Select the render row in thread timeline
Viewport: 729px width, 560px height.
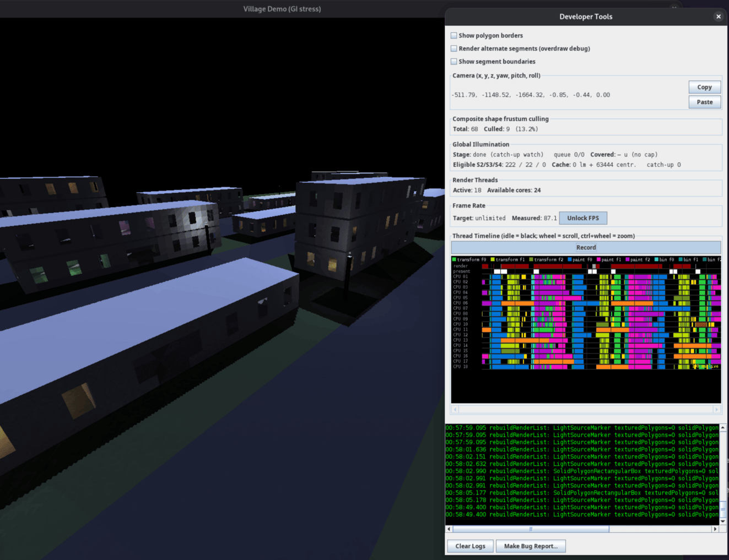586,266
